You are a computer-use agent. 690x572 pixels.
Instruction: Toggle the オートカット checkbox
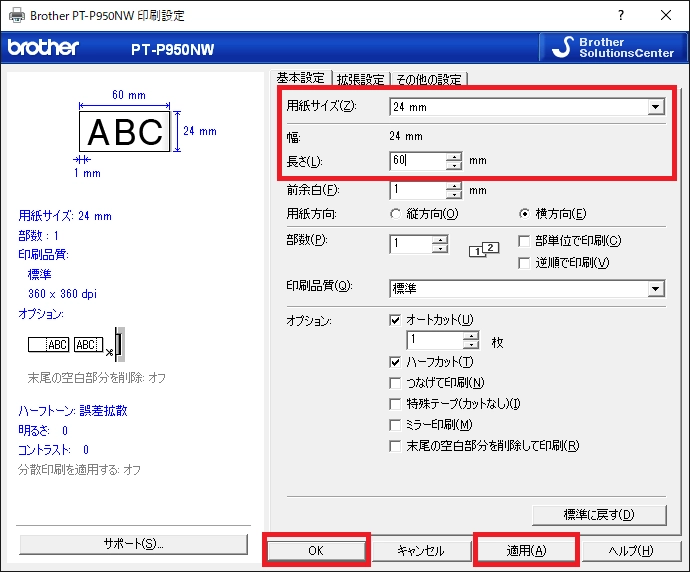coord(395,320)
